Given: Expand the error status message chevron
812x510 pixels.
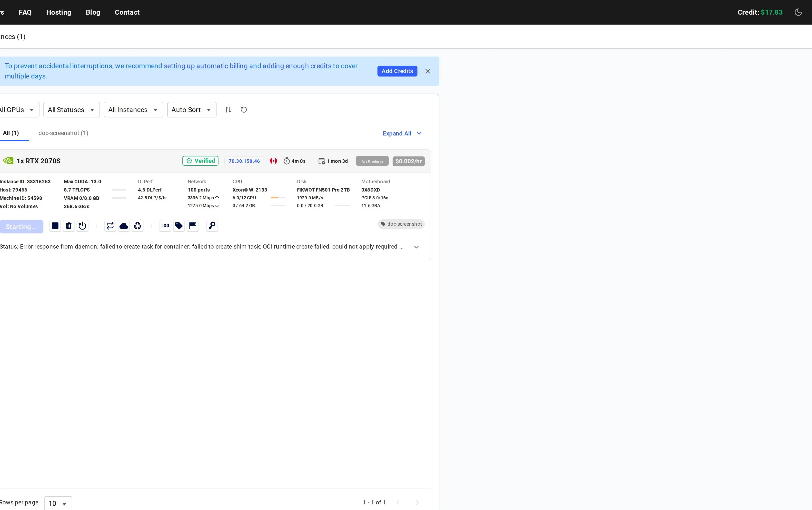Looking at the screenshot, I should tap(416, 247).
